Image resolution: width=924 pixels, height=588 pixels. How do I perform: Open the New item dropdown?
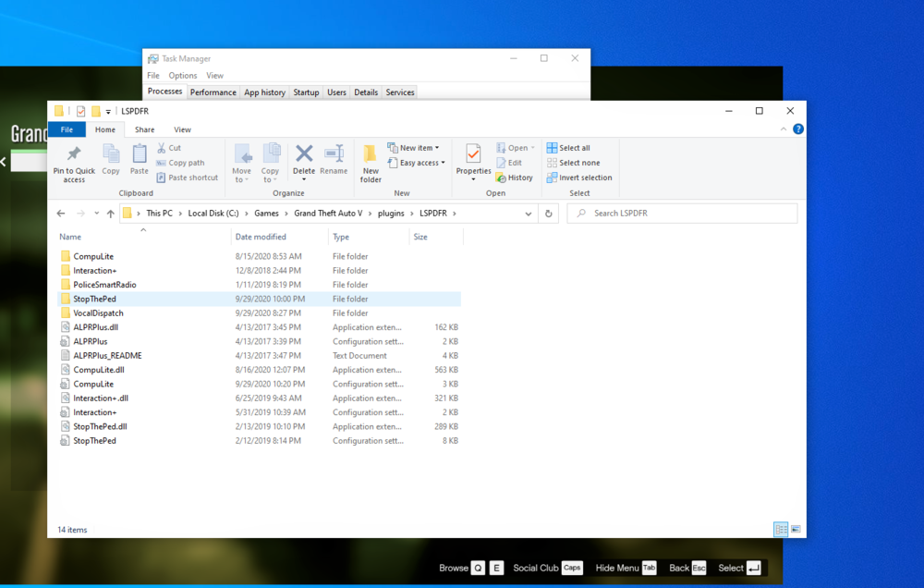(414, 147)
